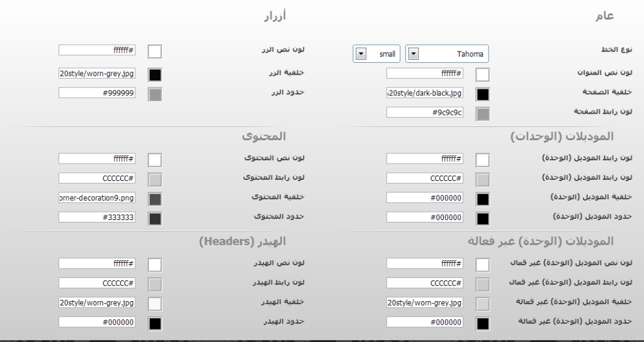Image resolution: width=644 pixels, height=342 pixels.
Task: Focus the header background worn-grey.jpg field
Action: [x=97, y=302]
